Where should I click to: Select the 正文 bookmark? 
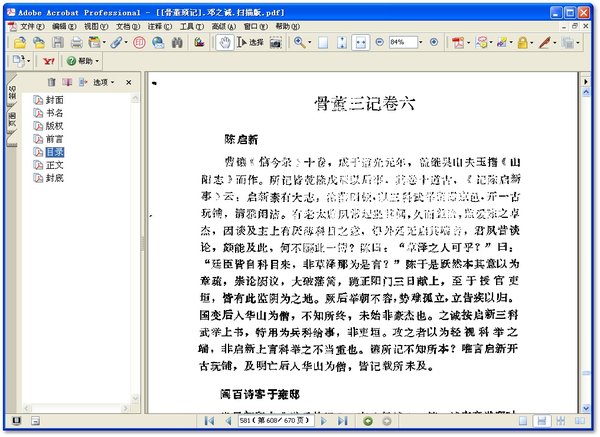pos(54,165)
